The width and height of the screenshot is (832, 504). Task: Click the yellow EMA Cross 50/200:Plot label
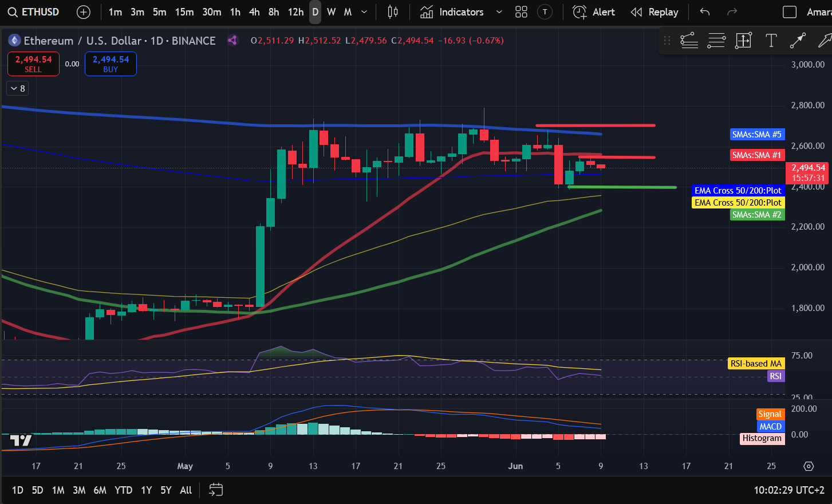click(738, 203)
